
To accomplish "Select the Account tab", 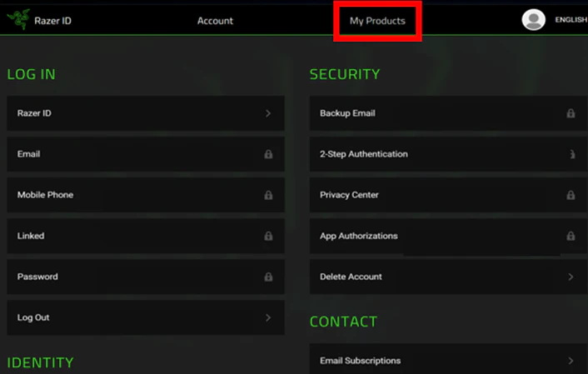I will pos(215,21).
